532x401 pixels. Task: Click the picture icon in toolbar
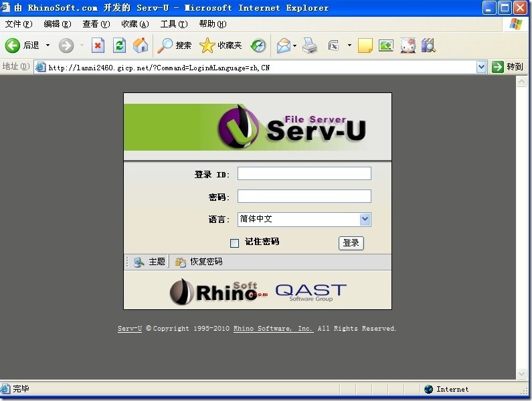tap(385, 45)
